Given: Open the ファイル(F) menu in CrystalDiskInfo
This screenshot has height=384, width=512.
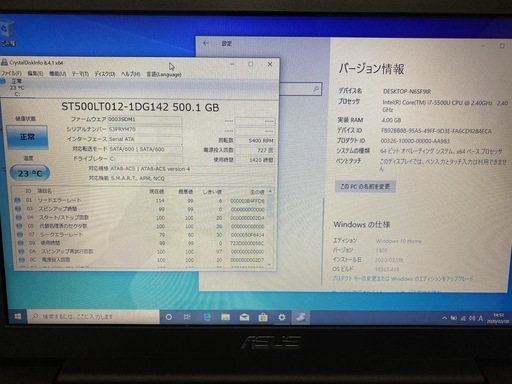Looking at the screenshot, I should pyautogui.click(x=11, y=73).
